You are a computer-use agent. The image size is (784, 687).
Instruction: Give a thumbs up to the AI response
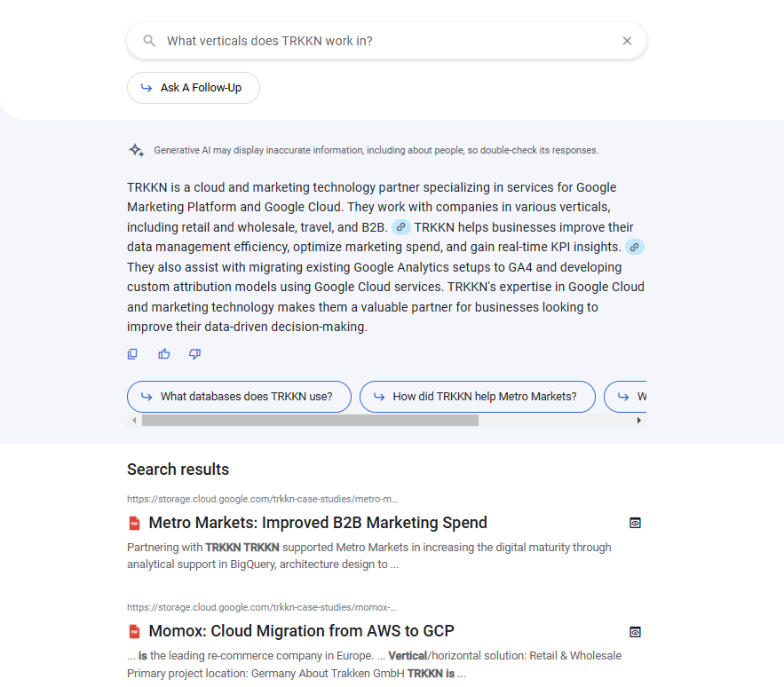click(163, 354)
